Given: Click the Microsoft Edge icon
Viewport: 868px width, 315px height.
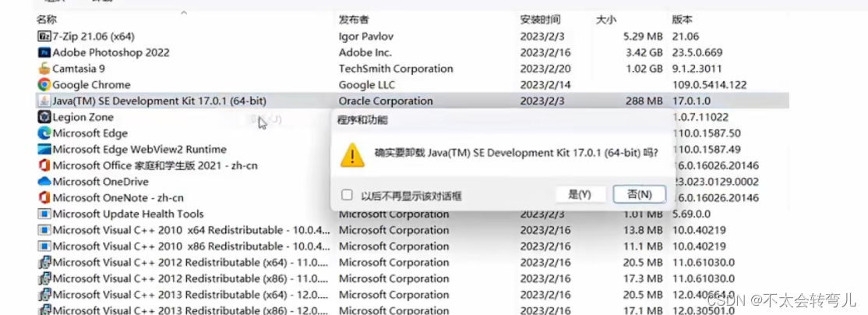Looking at the screenshot, I should tap(44, 133).
